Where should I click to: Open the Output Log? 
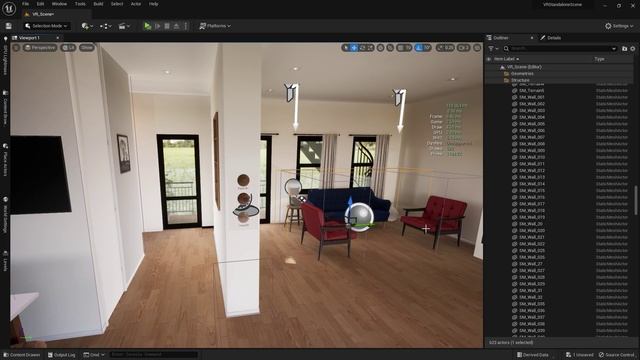[62, 355]
